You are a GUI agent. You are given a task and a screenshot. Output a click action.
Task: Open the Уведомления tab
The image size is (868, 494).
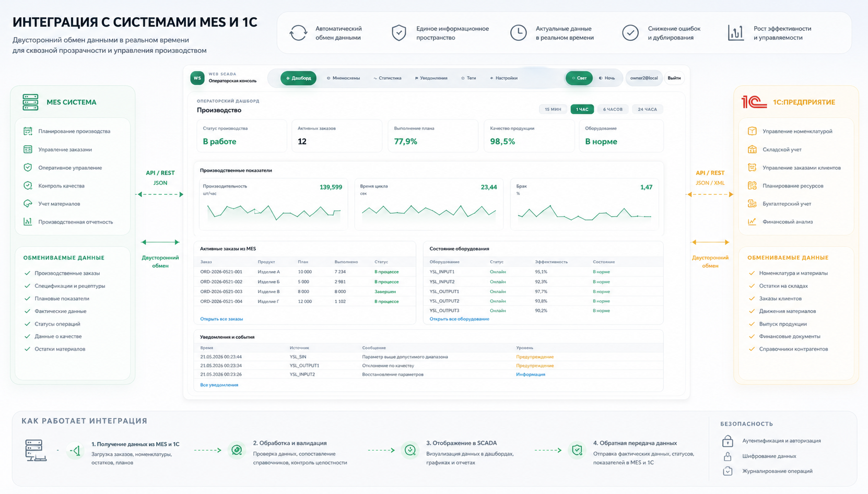click(431, 78)
